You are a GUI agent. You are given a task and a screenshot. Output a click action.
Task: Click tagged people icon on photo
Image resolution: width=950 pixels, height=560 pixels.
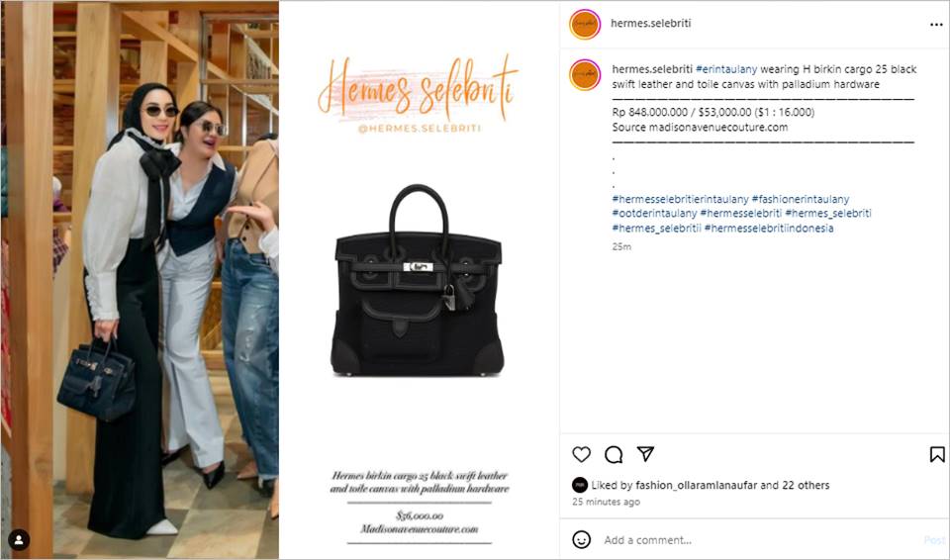click(x=19, y=539)
